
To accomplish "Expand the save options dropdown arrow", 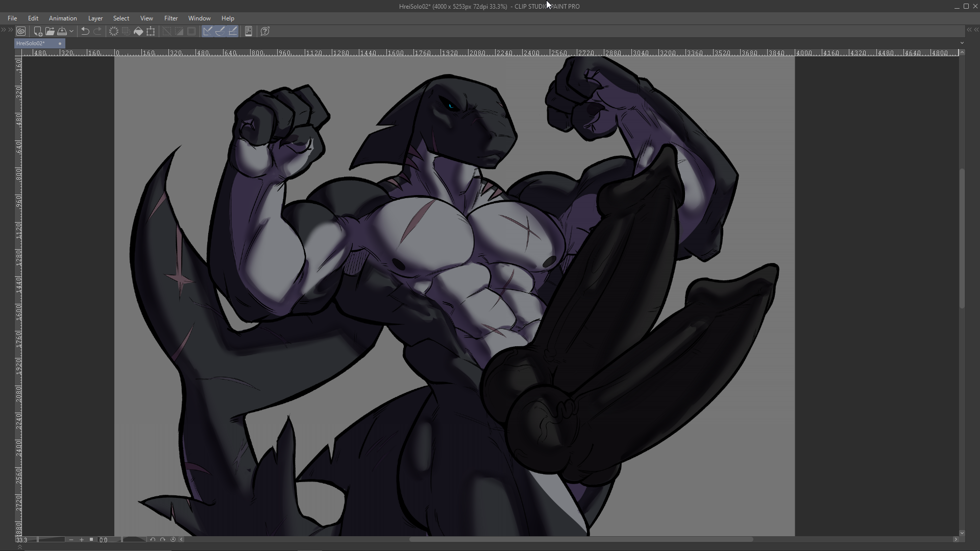I will (x=71, y=31).
